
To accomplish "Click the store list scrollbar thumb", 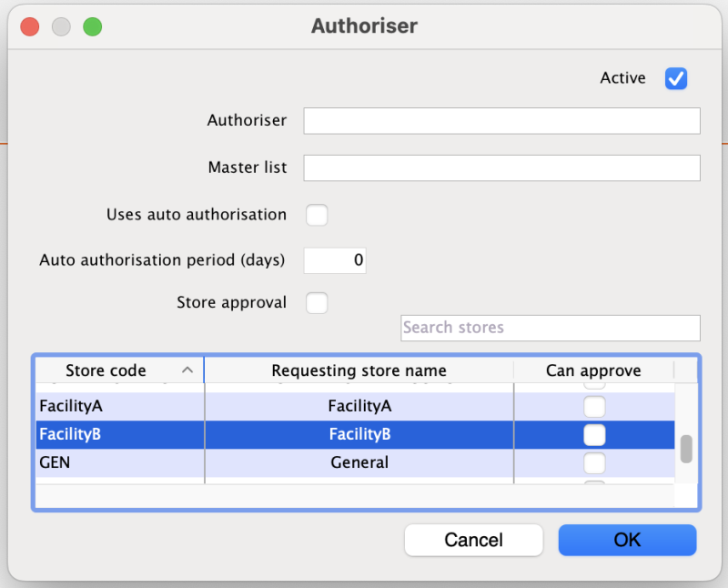I will (x=686, y=449).
